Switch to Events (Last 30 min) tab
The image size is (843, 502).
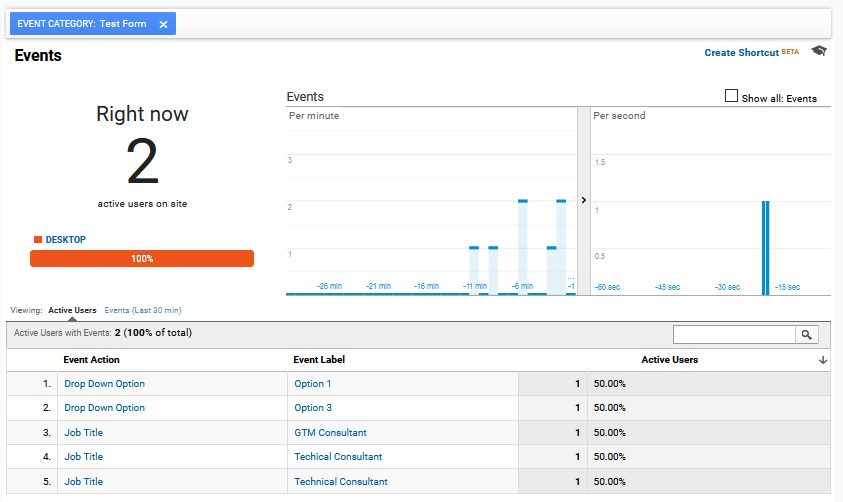click(x=142, y=310)
